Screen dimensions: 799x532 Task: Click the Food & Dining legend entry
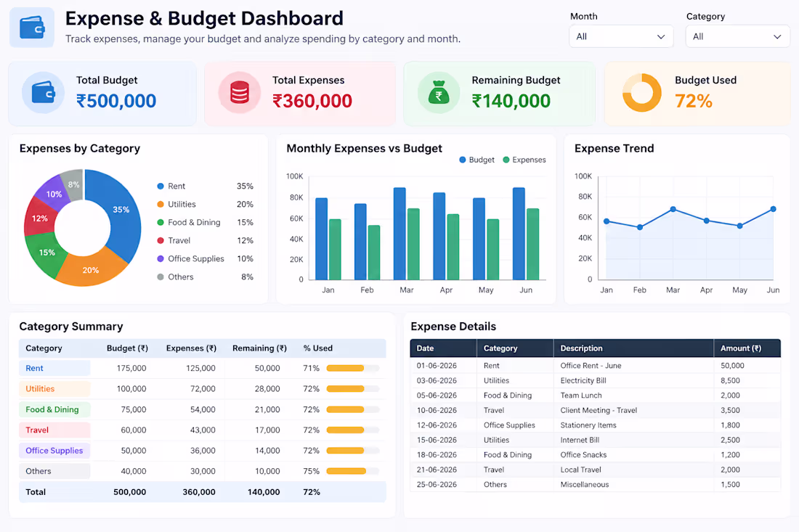click(x=206, y=223)
